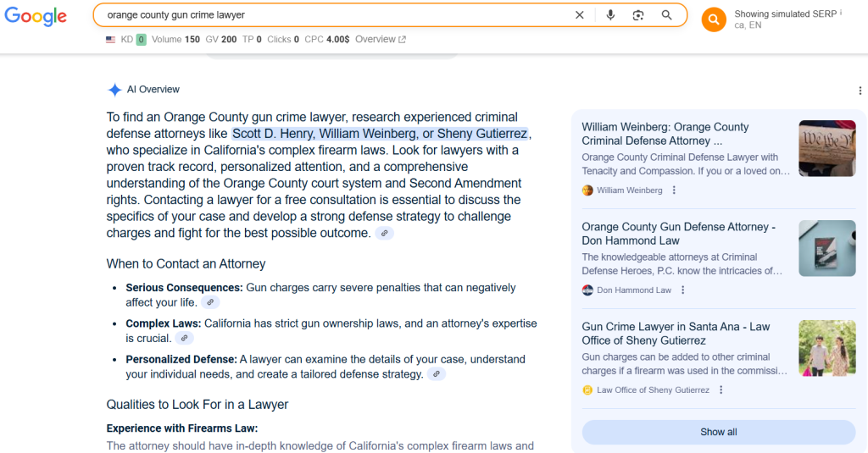Click link chip after Serious Consequences bullet
The image size is (868, 453).
coord(210,302)
